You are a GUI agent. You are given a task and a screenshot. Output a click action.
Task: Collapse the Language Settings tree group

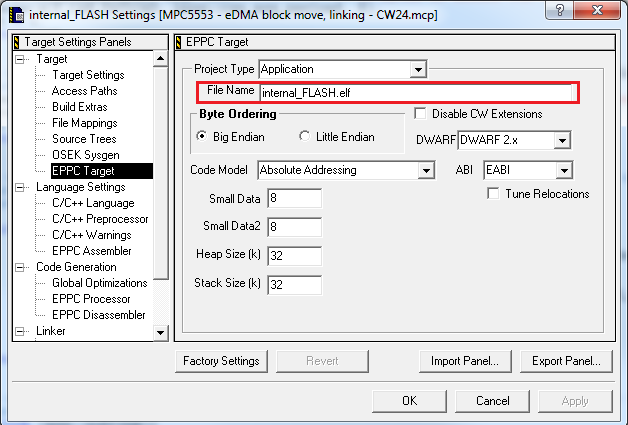coord(20,187)
